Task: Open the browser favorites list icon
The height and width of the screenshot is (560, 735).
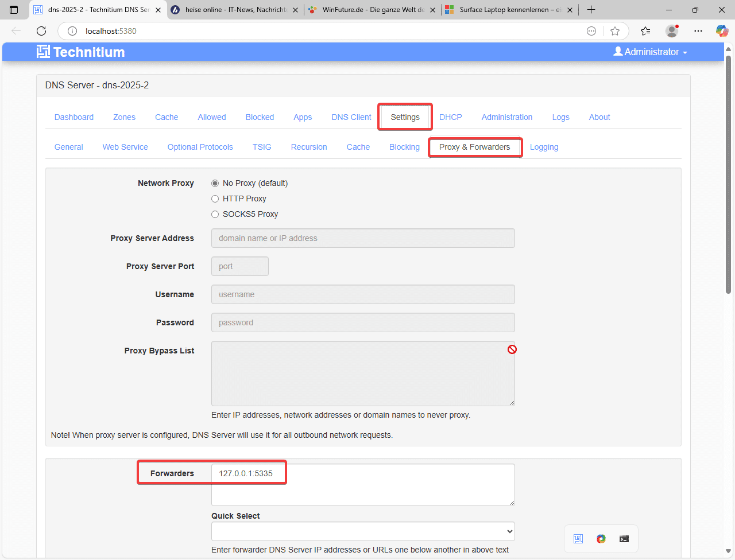Action: (645, 31)
